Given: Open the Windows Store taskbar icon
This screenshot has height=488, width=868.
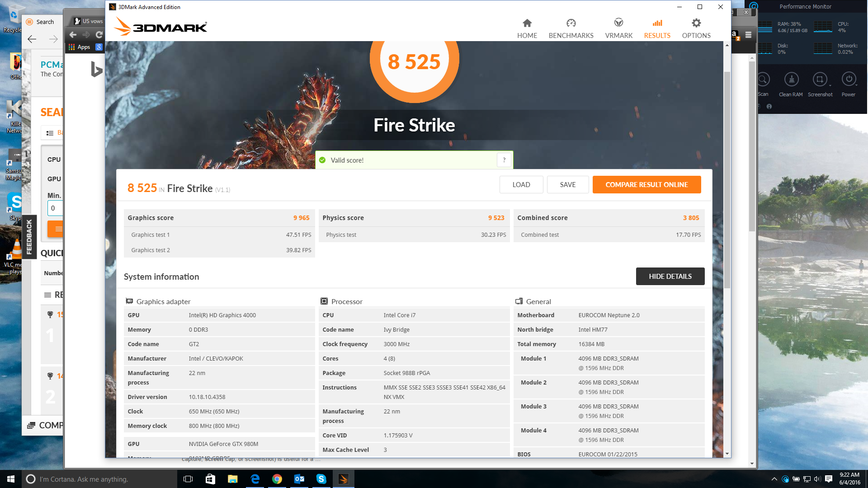Looking at the screenshot, I should click(210, 479).
